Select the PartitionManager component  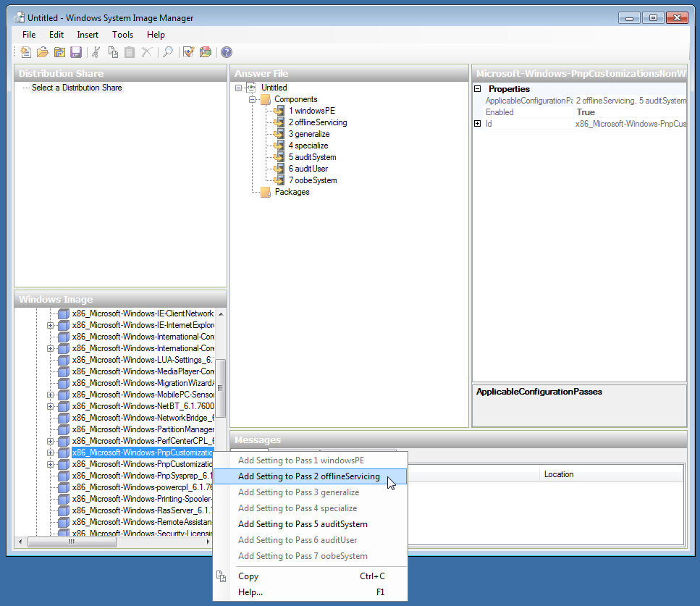pos(143,429)
